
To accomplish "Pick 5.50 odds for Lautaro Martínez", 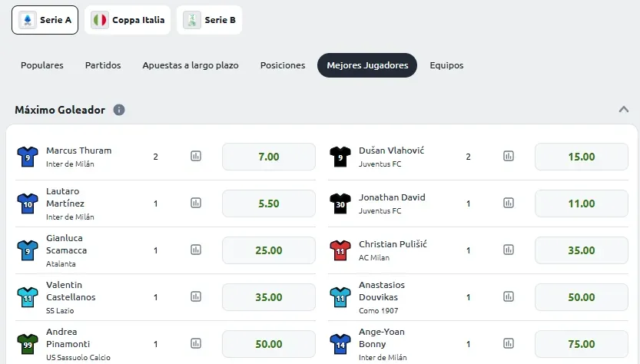I will 269,204.
